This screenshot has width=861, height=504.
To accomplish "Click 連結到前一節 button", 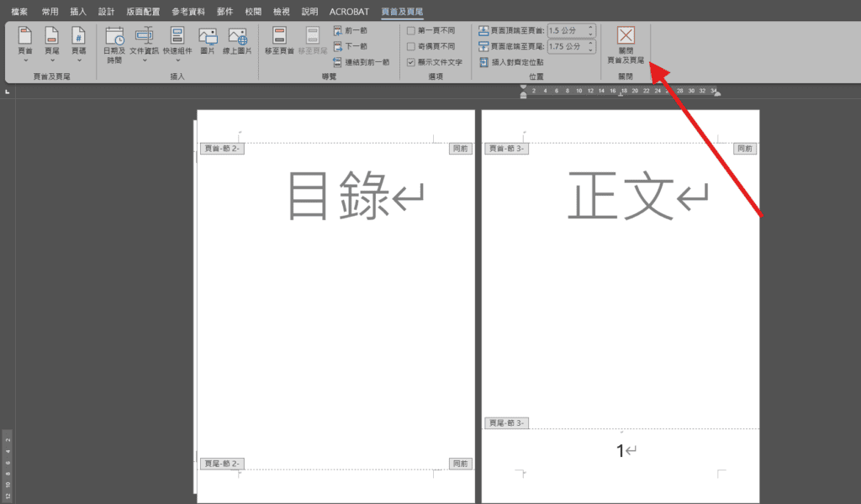I will click(361, 62).
